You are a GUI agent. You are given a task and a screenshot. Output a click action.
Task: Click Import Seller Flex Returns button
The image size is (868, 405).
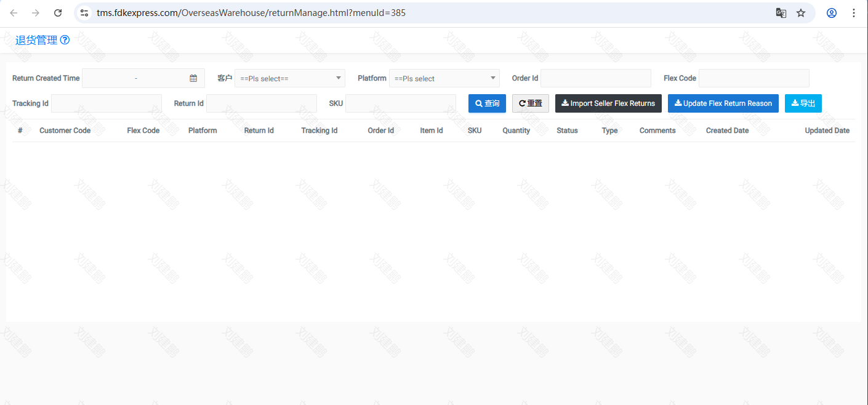[x=608, y=103]
